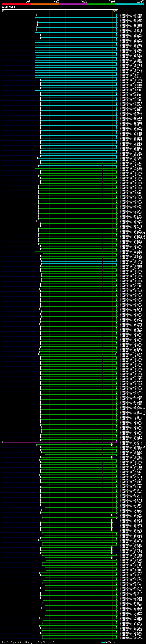Click the purple alignment bar for B3RXT6
This screenshot has height=644, width=146.
[x=60, y=442]
